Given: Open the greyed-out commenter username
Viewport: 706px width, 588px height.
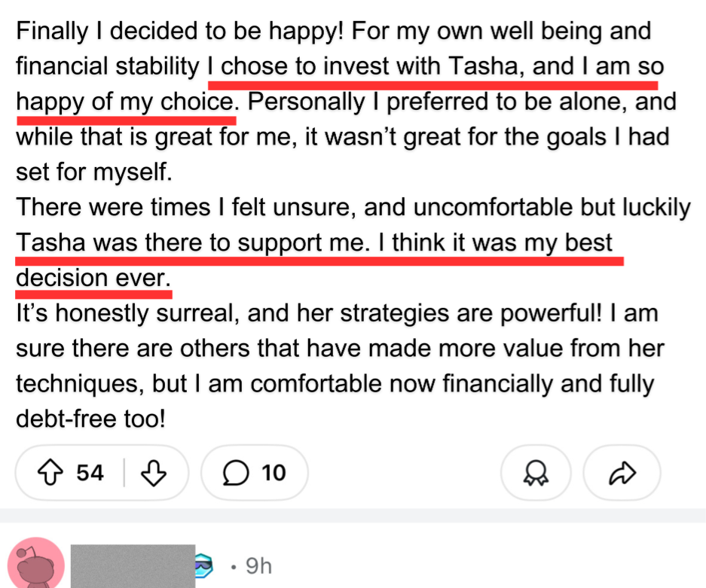Looking at the screenshot, I should [132, 565].
